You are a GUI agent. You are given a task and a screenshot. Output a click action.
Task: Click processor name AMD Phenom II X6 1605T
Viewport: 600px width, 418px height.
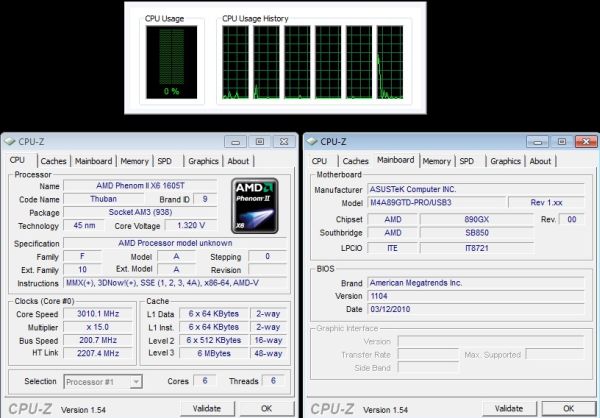pos(140,186)
